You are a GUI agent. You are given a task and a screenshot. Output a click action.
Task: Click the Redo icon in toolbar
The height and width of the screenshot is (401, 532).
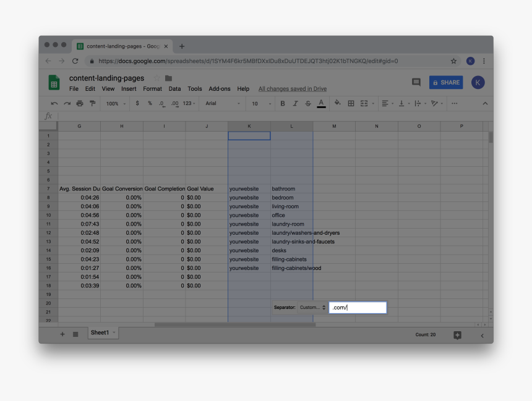coord(67,103)
